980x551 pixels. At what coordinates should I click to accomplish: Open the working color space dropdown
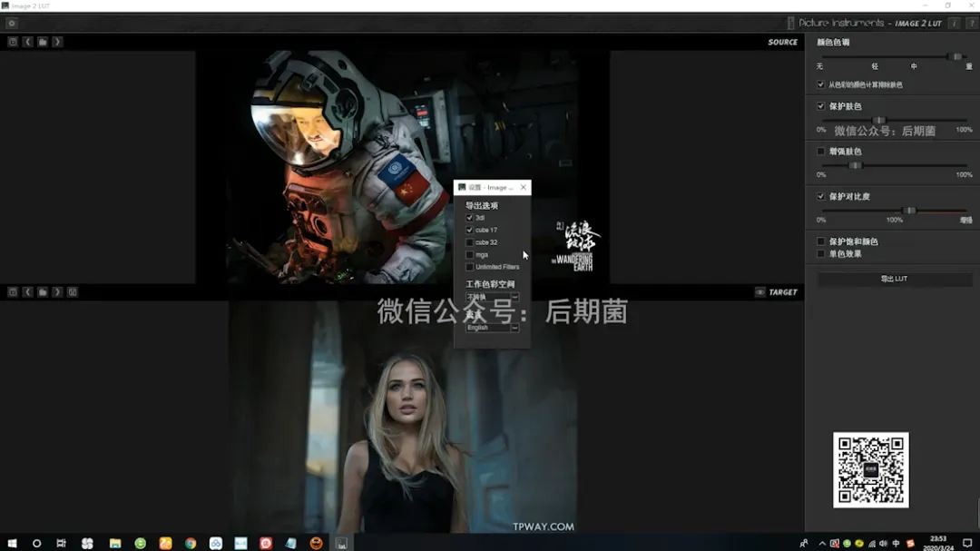[x=492, y=297]
